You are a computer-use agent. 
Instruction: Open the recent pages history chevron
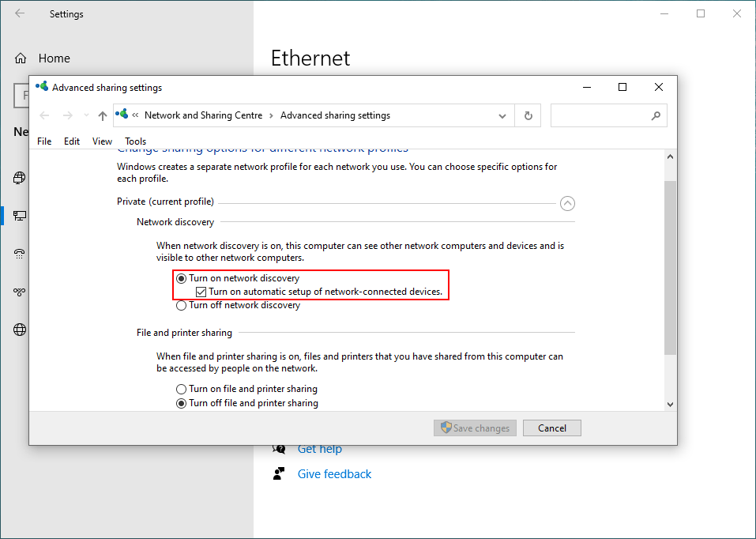pos(85,115)
